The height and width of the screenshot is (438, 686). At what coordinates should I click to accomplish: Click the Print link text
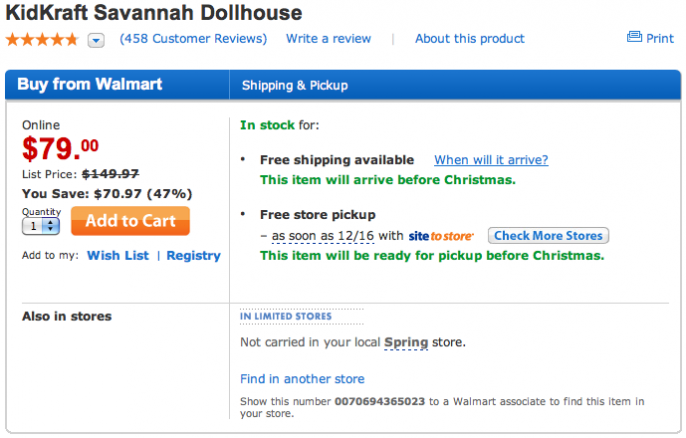click(x=660, y=39)
